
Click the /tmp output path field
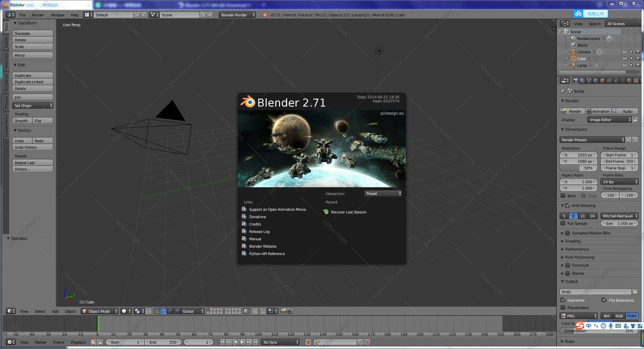(595, 292)
